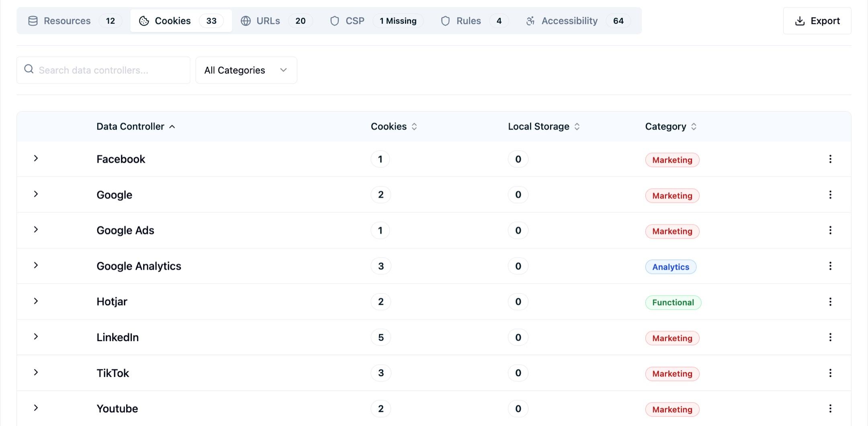Viewport: 868px width, 426px height.
Task: Go to the Rules tab
Action: coord(474,21)
